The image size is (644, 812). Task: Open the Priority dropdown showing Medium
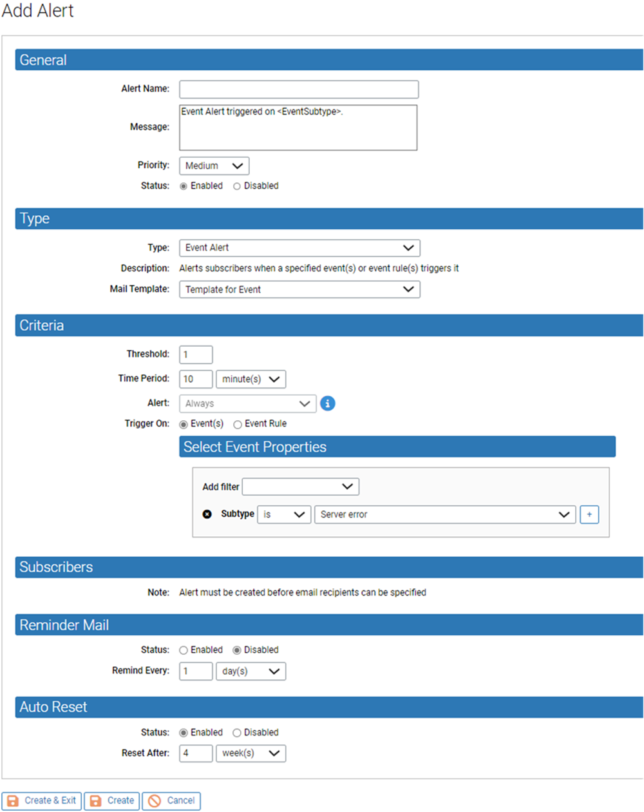[214, 166]
